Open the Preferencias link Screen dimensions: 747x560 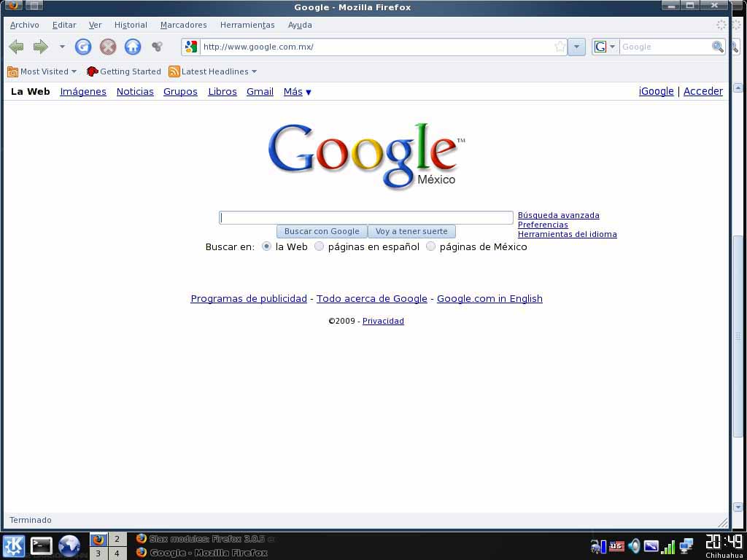543,225
